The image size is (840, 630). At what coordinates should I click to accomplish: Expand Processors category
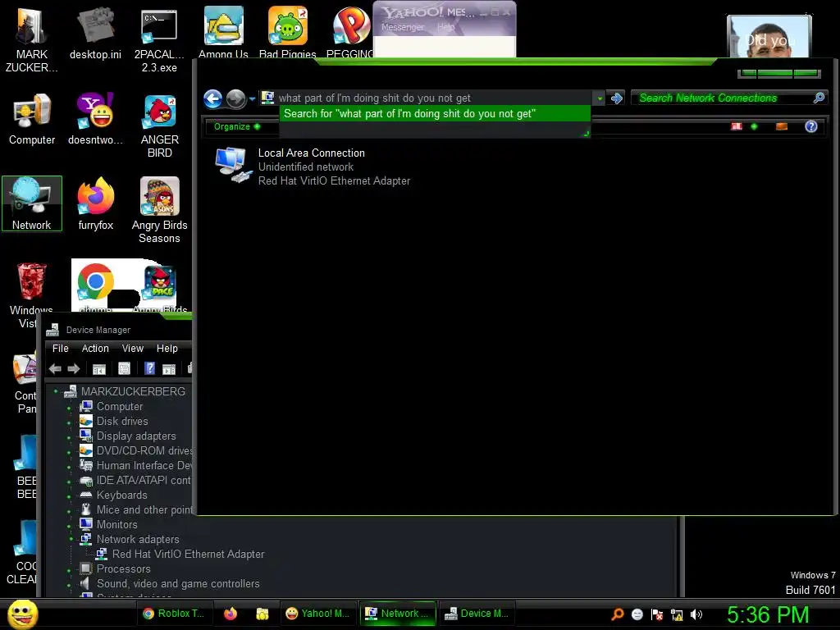[69, 570]
